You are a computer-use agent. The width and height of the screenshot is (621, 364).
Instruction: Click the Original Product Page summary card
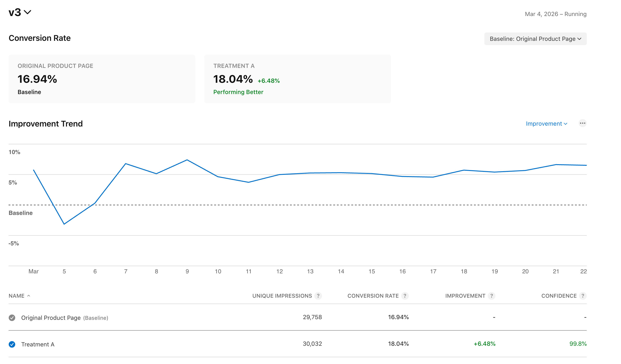click(102, 79)
